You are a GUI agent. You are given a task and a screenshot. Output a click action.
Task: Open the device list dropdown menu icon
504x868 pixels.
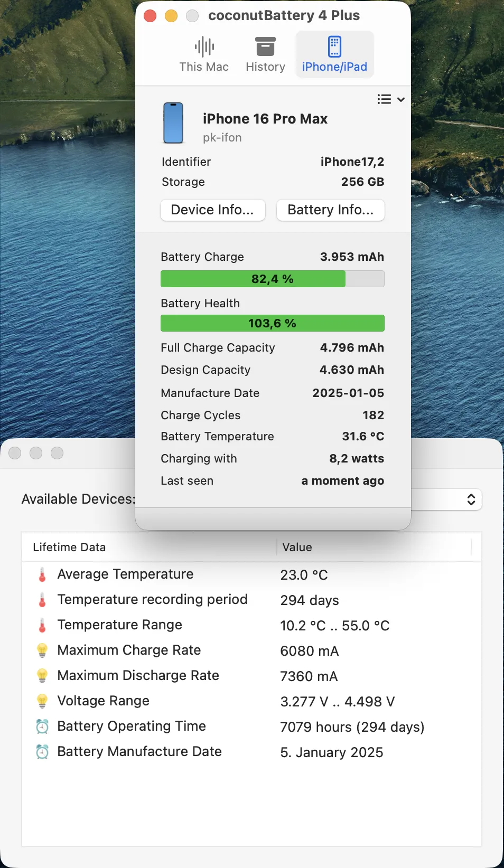[x=391, y=99]
